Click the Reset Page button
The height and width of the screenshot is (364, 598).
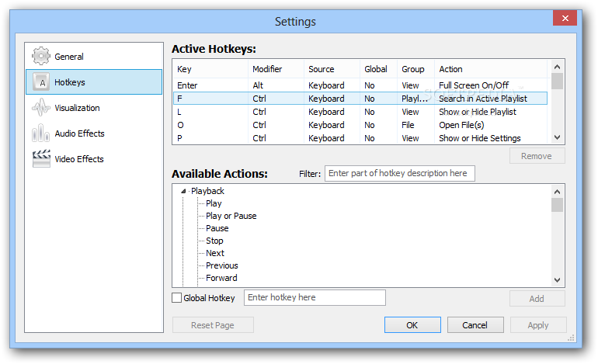(x=213, y=325)
